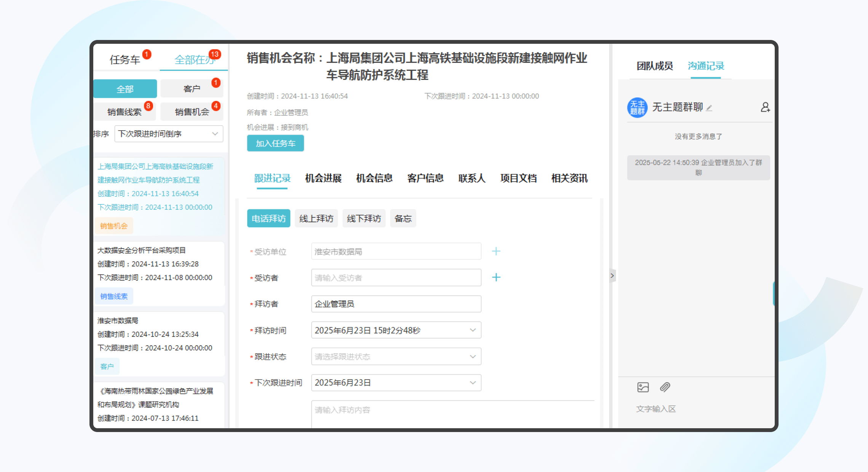Screen dimensions: 868x472
Task: Click the 客户 tag on 淮安市数据局 card
Action: click(x=107, y=367)
